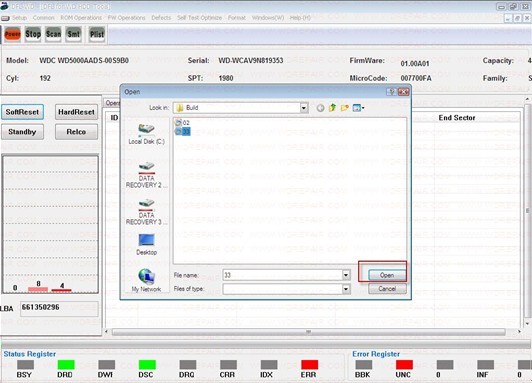Expand the Look in folder dropdown
The image size is (532, 383).
(304, 108)
